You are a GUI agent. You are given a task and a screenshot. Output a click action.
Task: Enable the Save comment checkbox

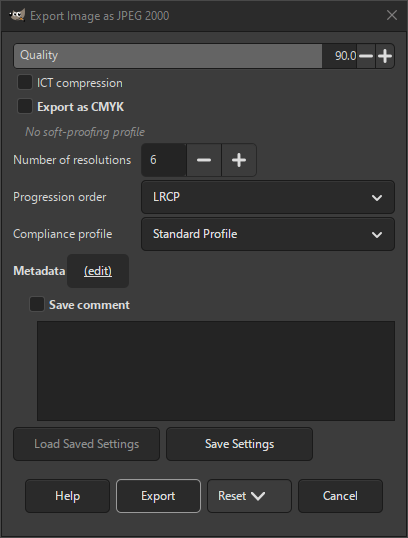pyautogui.click(x=37, y=304)
